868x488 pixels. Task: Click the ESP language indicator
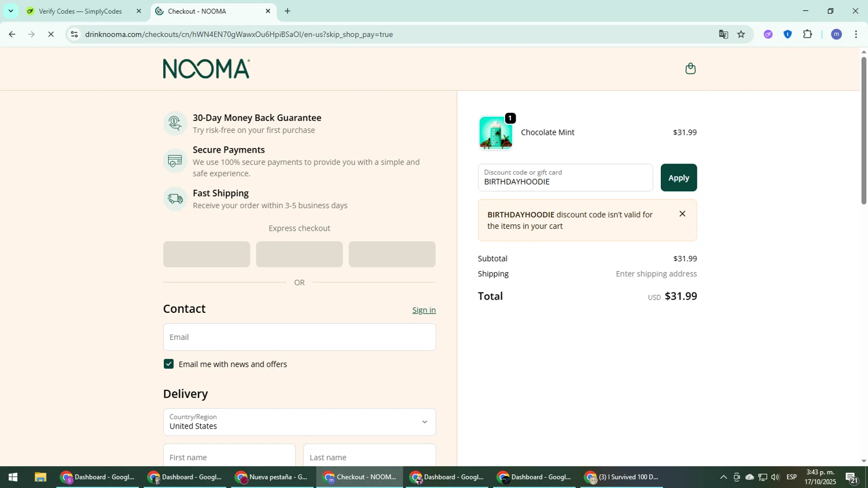[792, 477]
